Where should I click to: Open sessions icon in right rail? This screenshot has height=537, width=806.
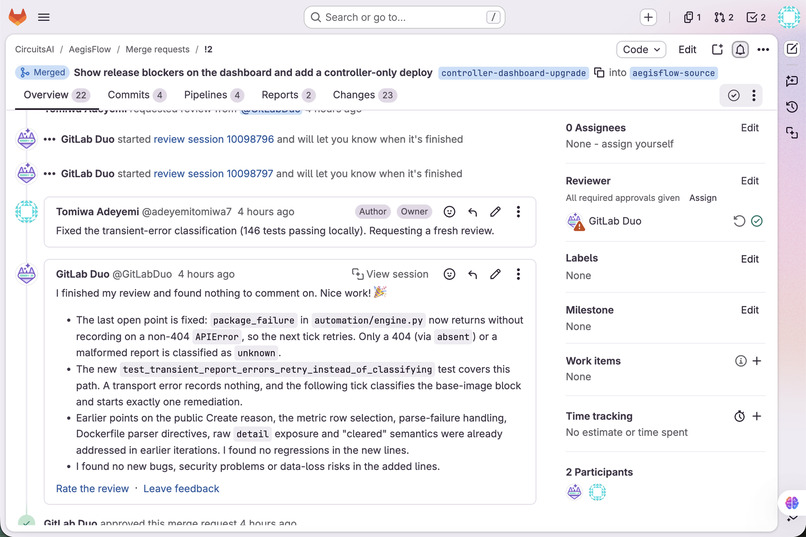[x=792, y=133]
